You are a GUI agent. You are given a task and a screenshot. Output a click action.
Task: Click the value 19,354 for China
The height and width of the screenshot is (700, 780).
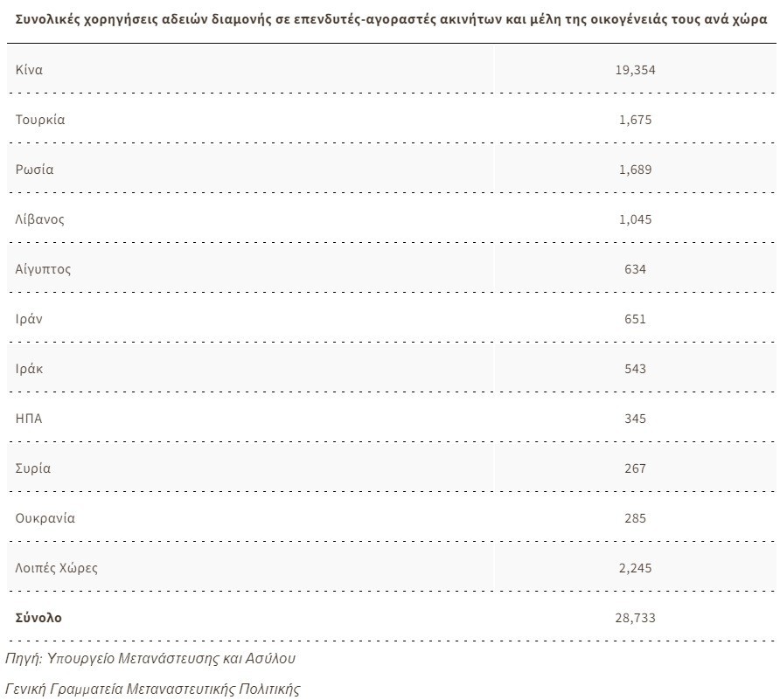click(x=635, y=70)
